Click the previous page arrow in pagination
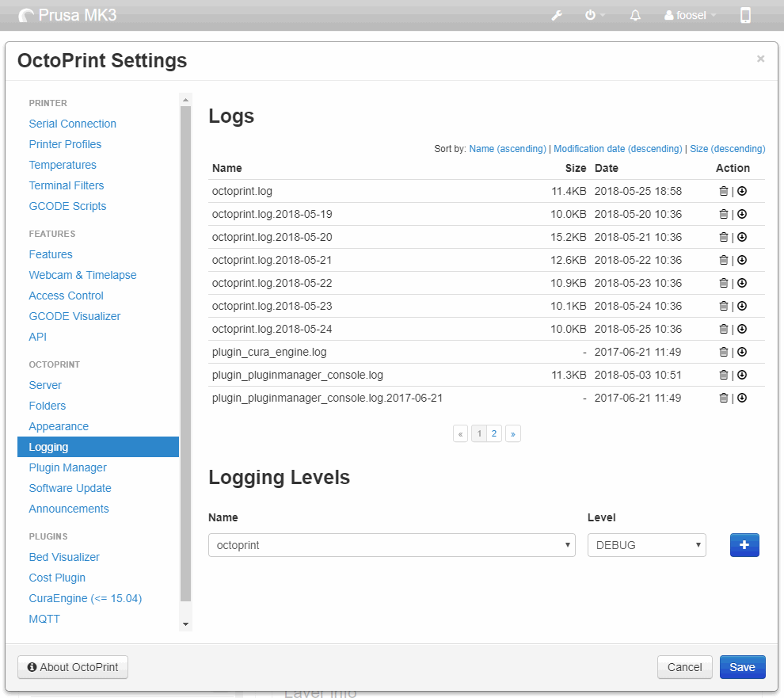This screenshot has height=698, width=784. [460, 433]
